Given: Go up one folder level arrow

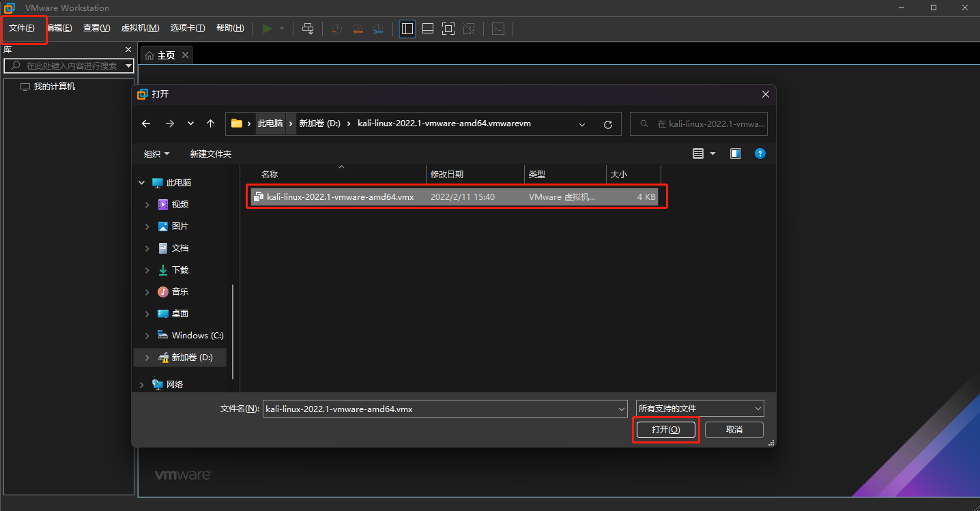Looking at the screenshot, I should coord(211,123).
